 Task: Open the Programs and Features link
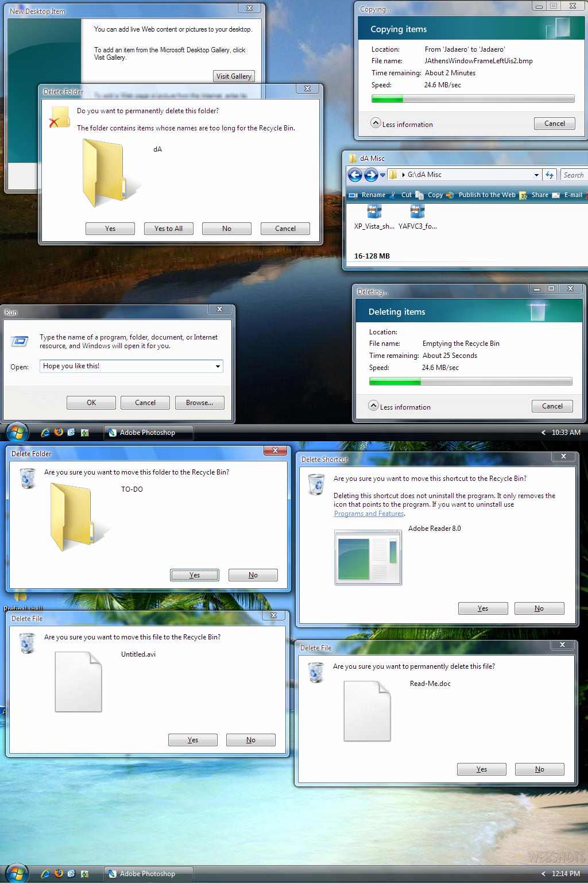pos(368,513)
